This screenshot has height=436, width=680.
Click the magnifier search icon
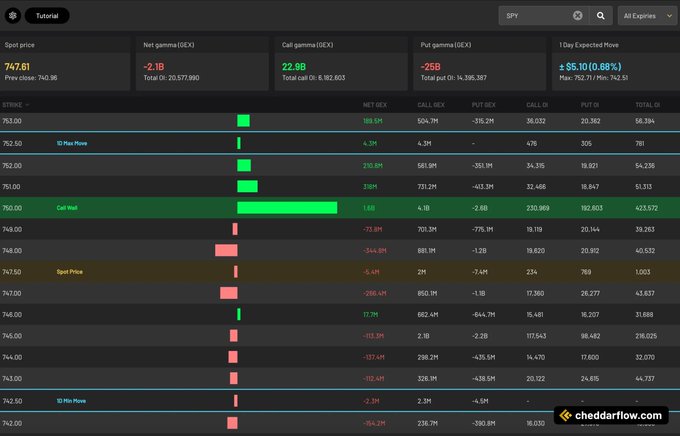601,16
